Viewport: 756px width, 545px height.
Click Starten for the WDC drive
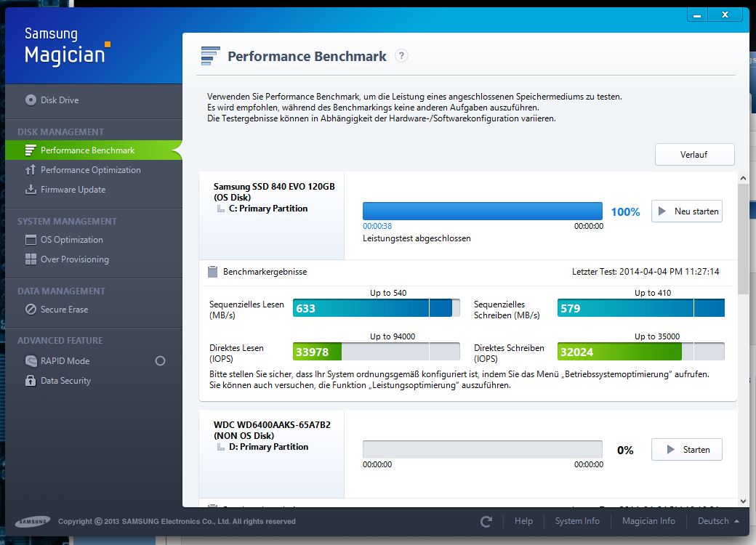pyautogui.click(x=686, y=450)
